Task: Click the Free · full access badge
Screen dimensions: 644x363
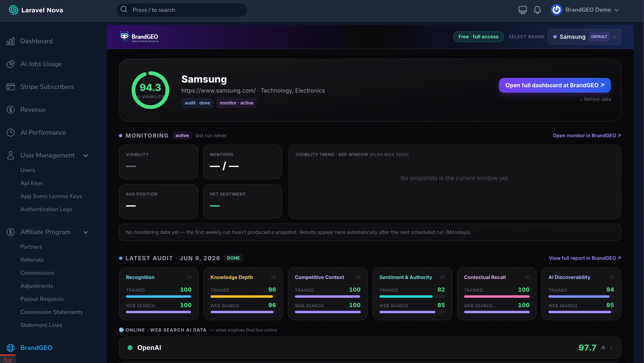Action: (478, 37)
